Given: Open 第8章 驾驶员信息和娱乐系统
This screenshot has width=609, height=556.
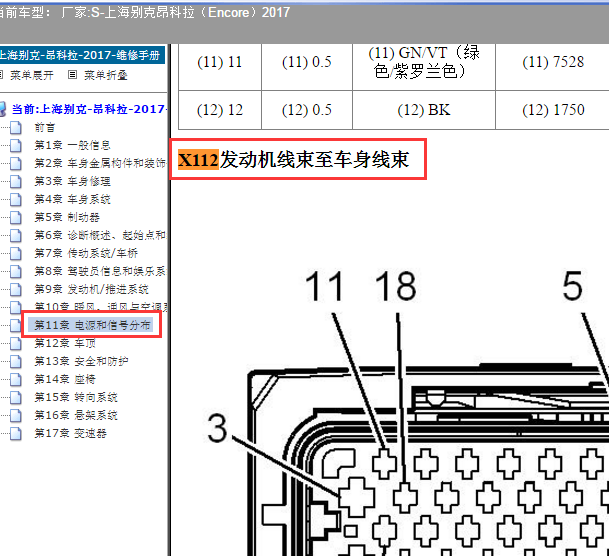Looking at the screenshot, I should [100, 271].
